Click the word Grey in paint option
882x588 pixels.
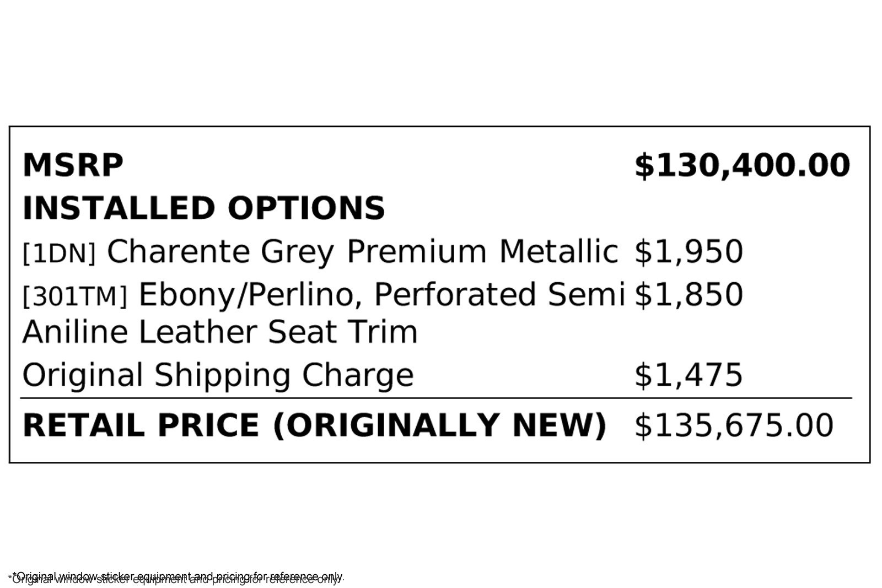pos(297,251)
